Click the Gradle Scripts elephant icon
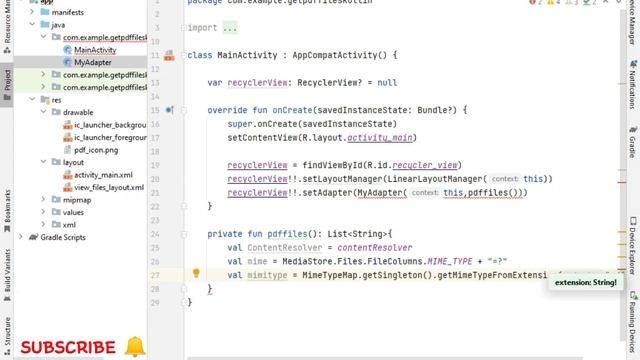The width and height of the screenshot is (640, 360). 33,237
